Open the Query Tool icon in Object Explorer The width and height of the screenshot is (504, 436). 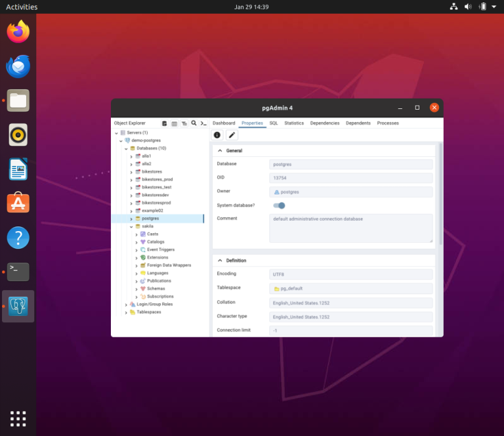coord(164,123)
